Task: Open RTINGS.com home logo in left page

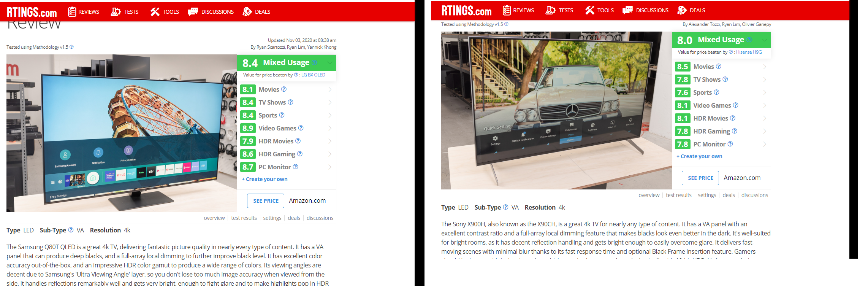Action: click(32, 12)
